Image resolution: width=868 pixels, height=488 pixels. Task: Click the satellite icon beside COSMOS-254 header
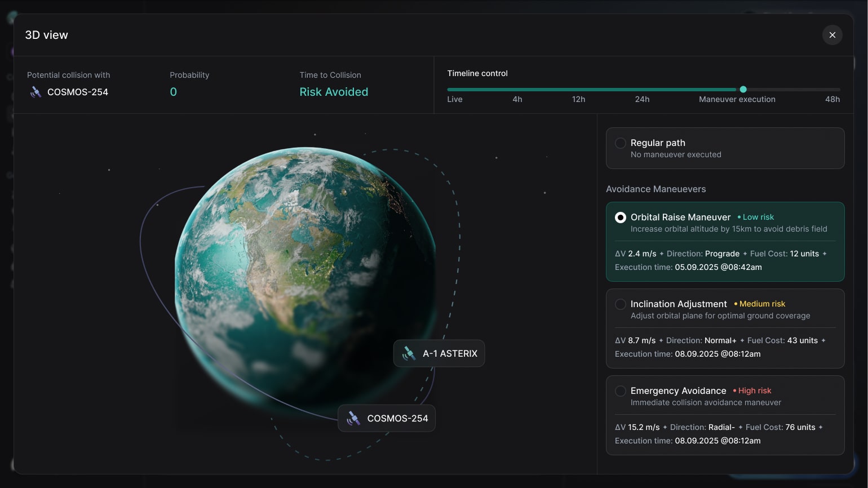click(x=36, y=92)
